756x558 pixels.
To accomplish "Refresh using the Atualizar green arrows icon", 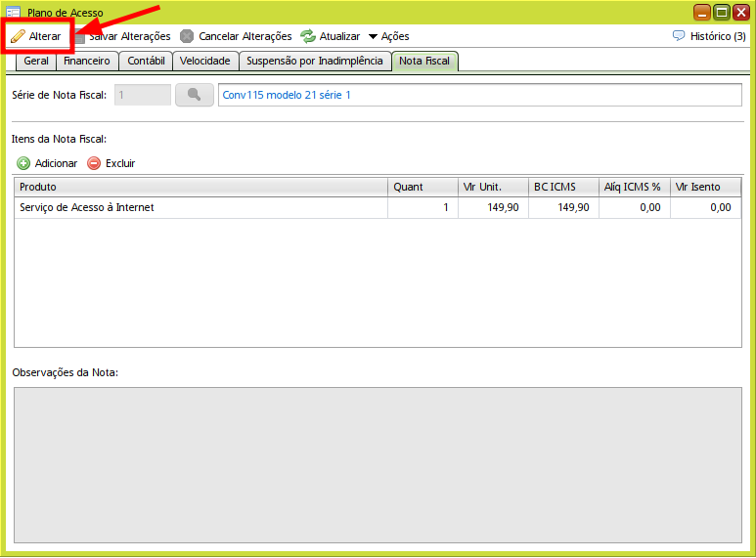I will point(308,36).
